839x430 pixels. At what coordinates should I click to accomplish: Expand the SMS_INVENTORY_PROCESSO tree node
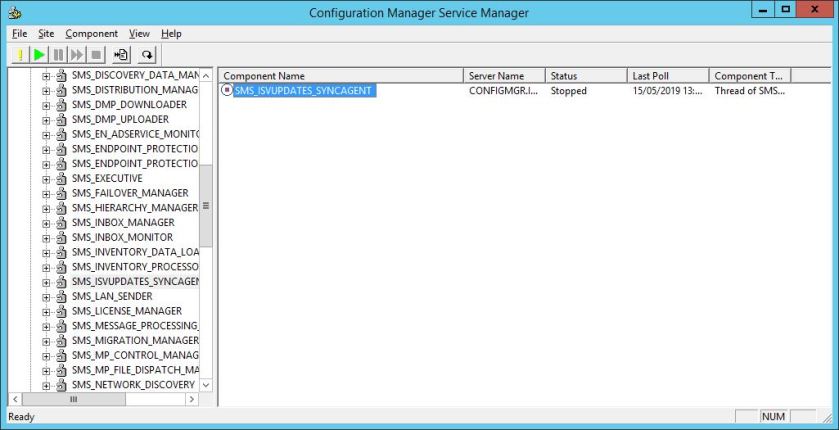(46, 267)
